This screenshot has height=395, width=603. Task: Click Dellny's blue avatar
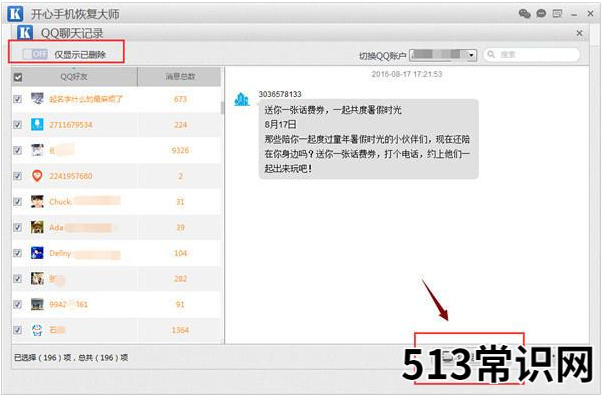[x=37, y=253]
